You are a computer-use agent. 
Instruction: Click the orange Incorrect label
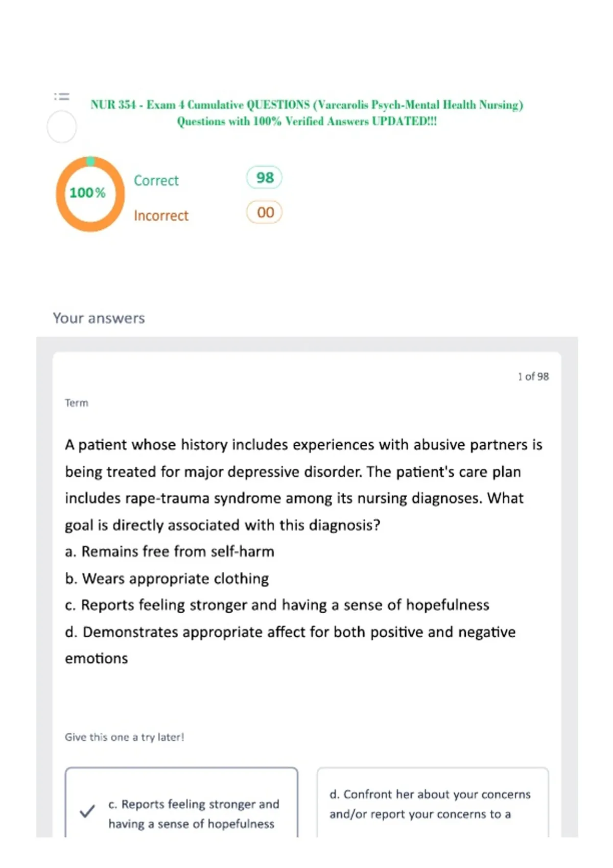click(x=161, y=215)
